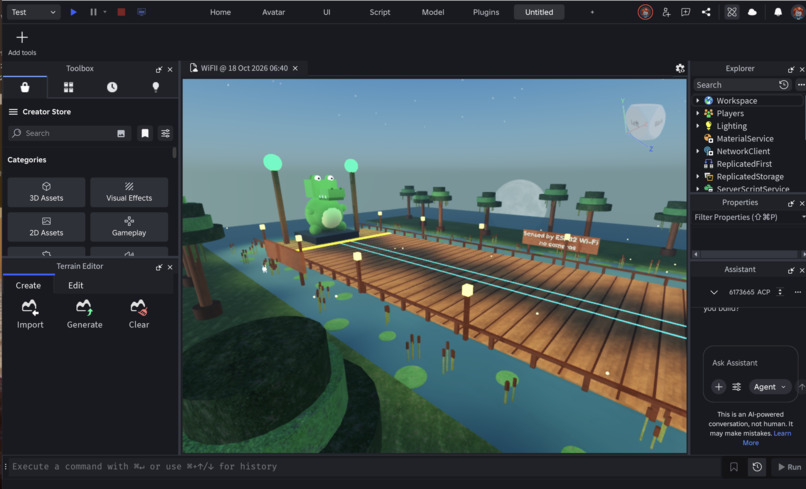Image resolution: width=806 pixels, height=489 pixels.
Task: Open the user profile avatar menu
Action: [798, 12]
